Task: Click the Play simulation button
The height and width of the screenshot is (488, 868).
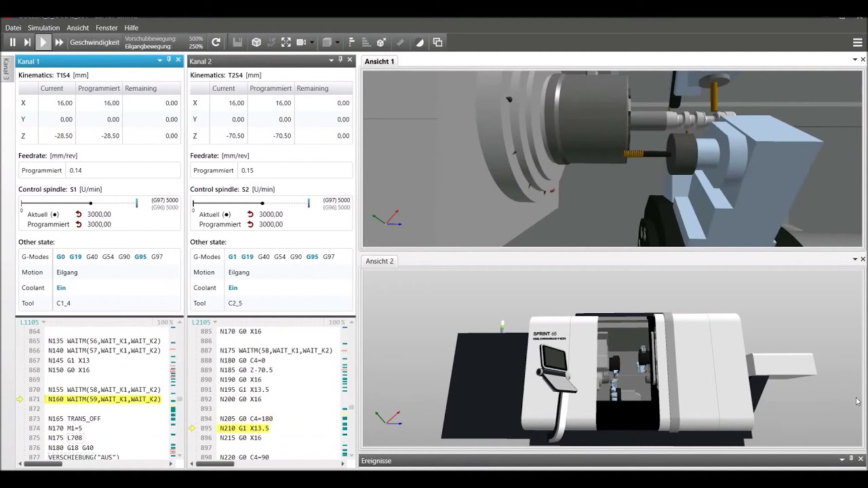Action: (43, 42)
